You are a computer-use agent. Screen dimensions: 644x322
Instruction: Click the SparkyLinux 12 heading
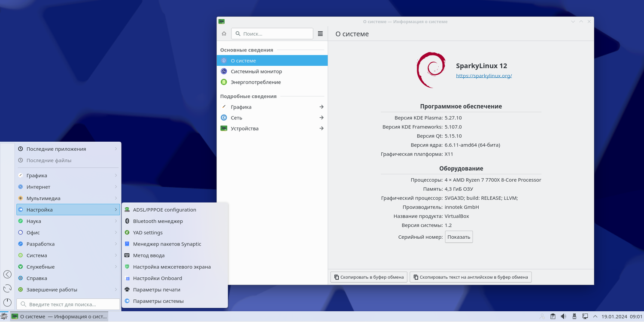tap(481, 66)
